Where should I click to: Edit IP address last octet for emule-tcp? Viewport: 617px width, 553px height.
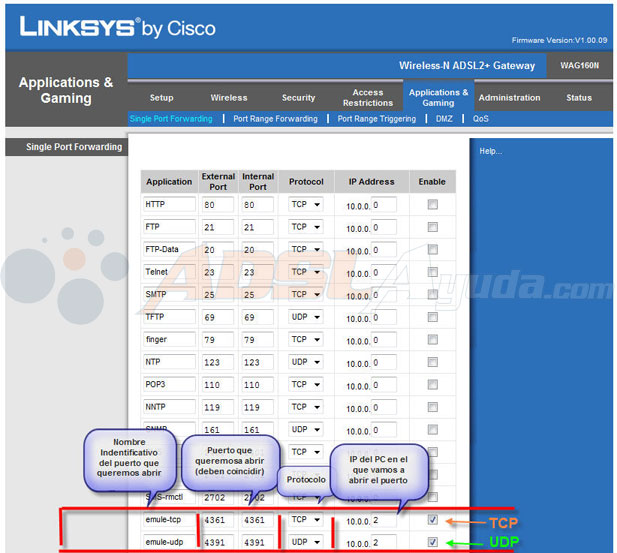[x=383, y=520]
